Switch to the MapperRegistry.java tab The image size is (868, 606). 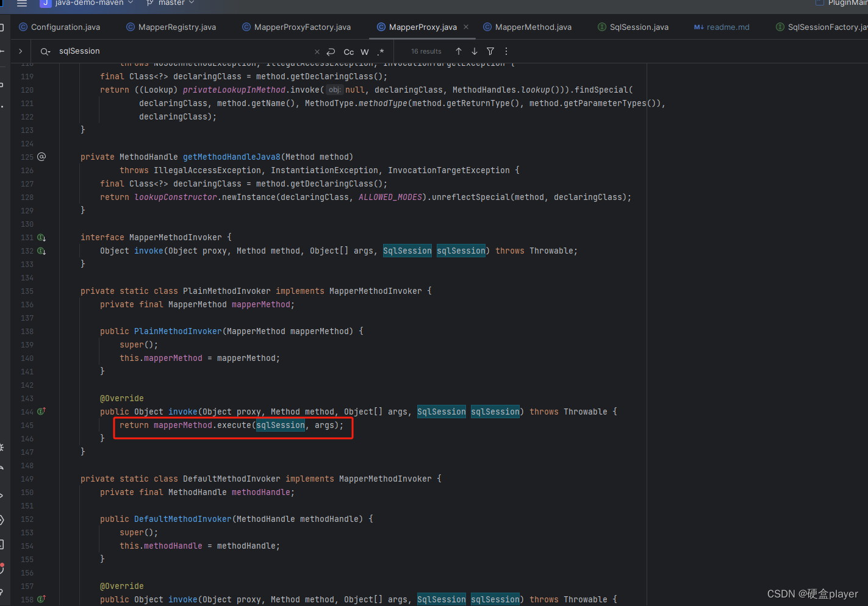pyautogui.click(x=171, y=27)
